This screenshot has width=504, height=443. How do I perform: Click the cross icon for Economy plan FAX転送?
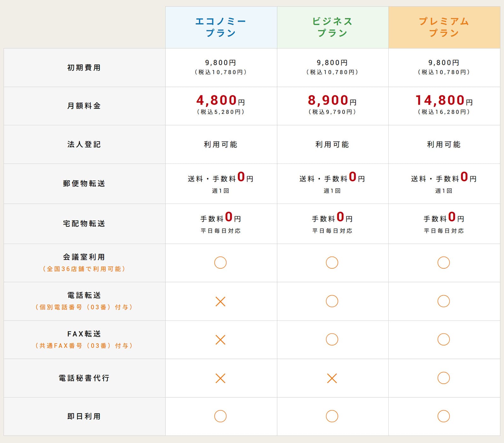pyautogui.click(x=220, y=340)
